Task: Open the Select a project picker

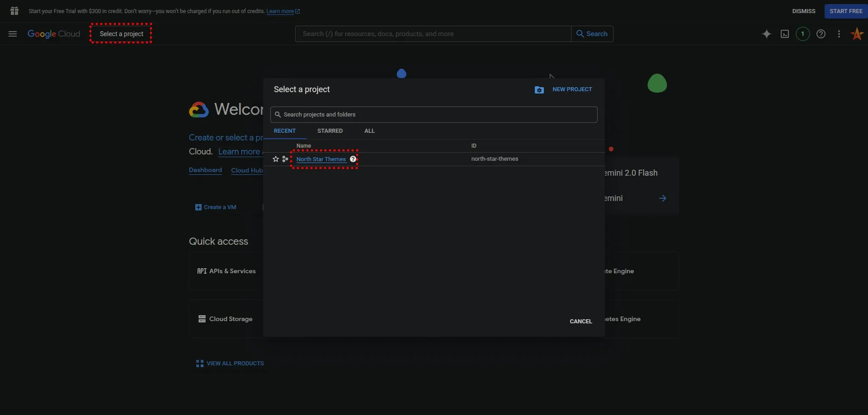Action: pos(121,34)
